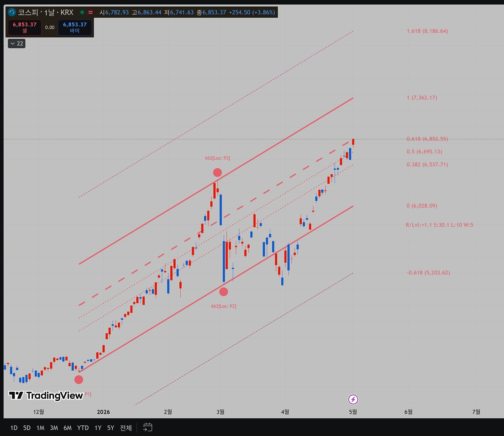Image resolution: width=504 pixels, height=436 pixels.
Task: Expand the indicator legend showing 22
Action: coord(17,44)
